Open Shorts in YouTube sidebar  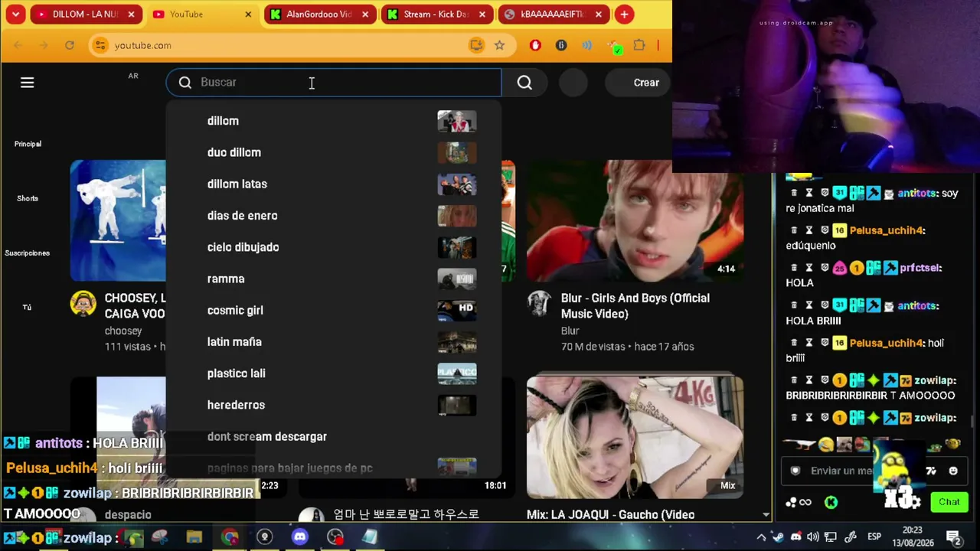[x=28, y=198]
